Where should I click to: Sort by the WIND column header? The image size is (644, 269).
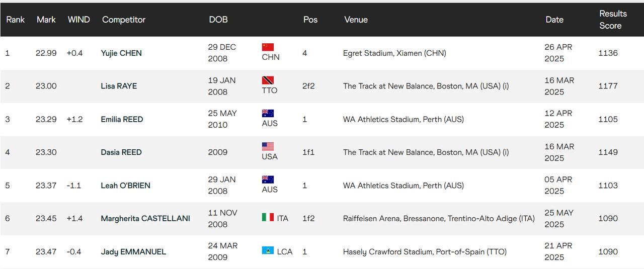coord(79,20)
